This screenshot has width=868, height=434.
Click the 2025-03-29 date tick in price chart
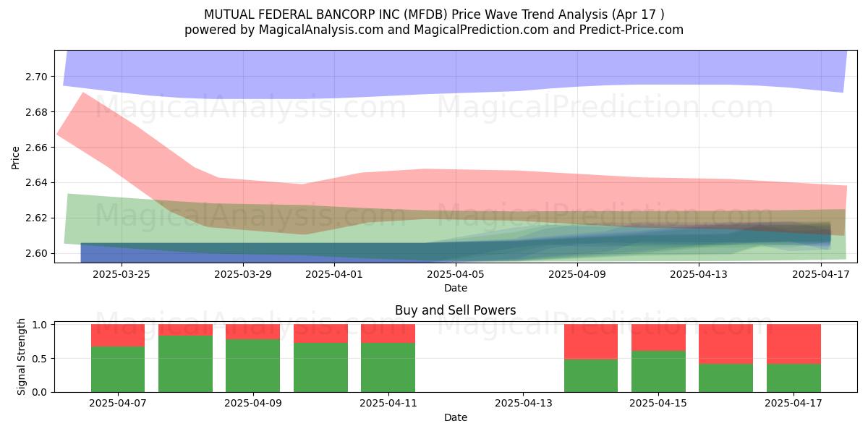click(243, 273)
